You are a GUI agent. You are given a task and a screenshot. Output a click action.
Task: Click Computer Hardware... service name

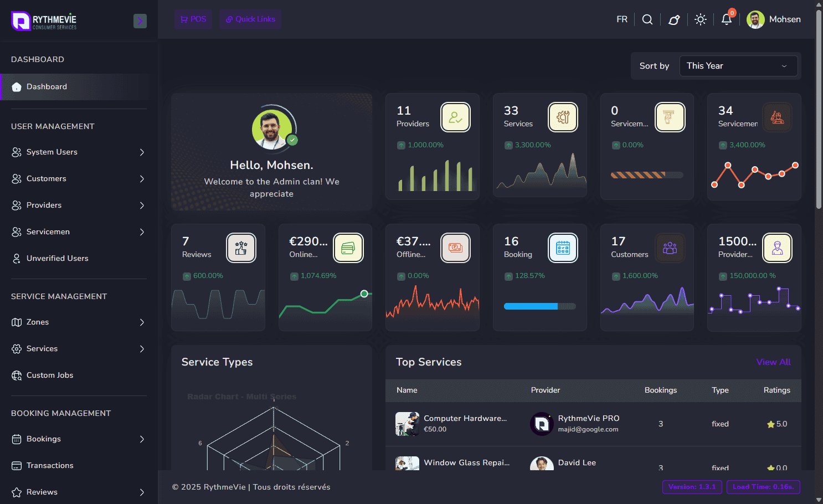tap(465, 419)
